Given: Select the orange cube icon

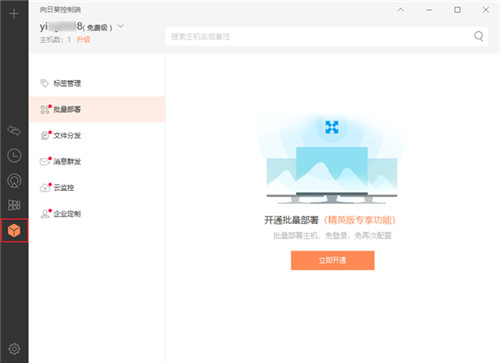Looking at the screenshot, I should [14, 230].
